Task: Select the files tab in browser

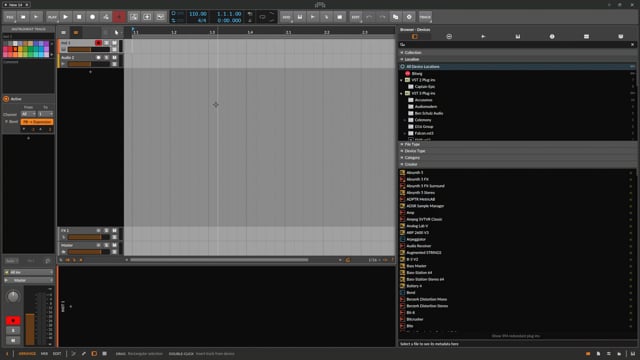Action: (620, 36)
